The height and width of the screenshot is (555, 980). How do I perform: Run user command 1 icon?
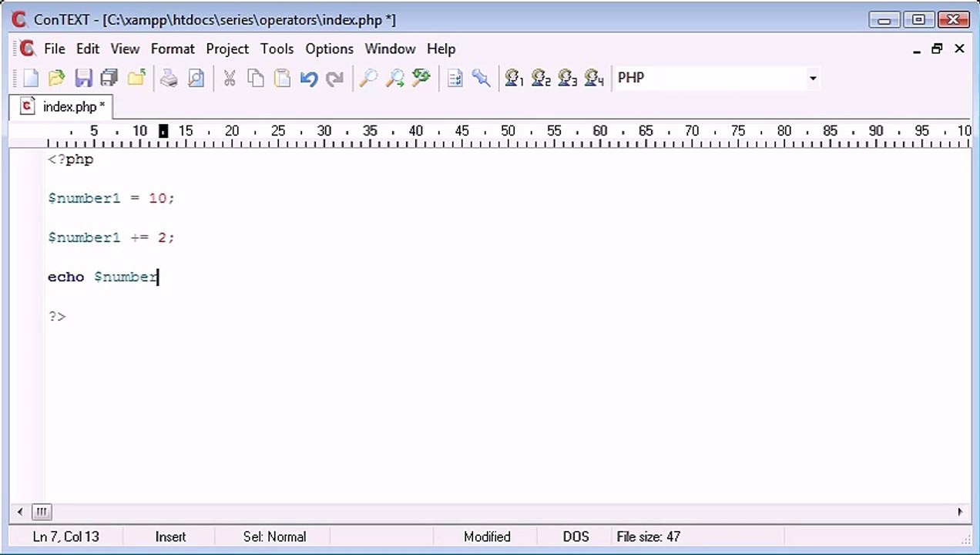click(x=514, y=78)
